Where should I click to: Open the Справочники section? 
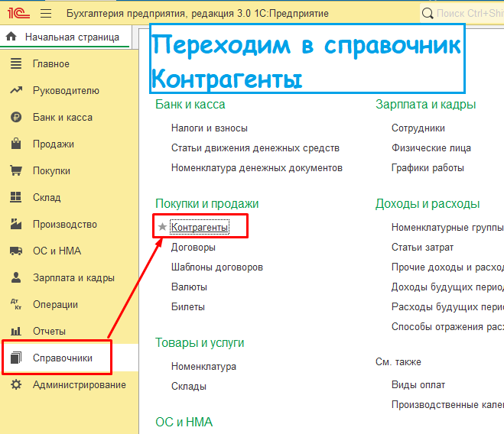click(x=63, y=358)
